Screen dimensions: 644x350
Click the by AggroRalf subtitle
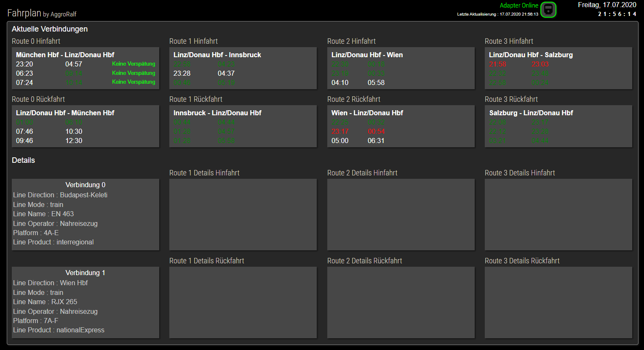pyautogui.click(x=60, y=14)
